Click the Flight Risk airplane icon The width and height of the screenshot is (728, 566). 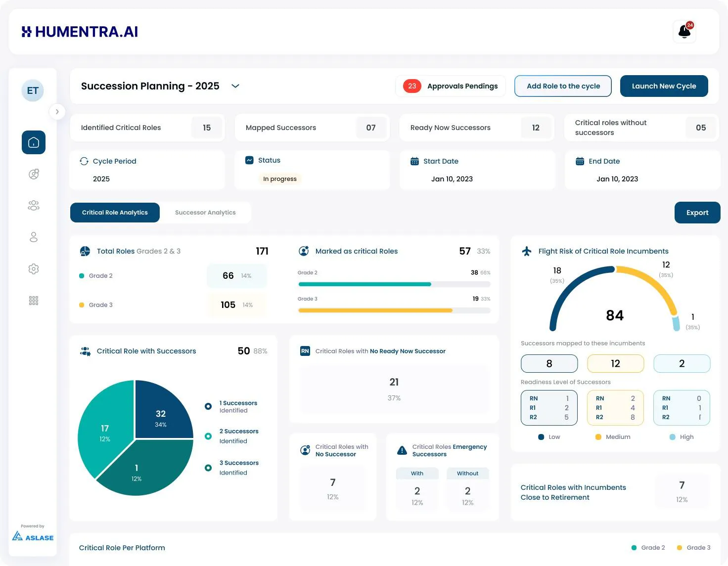[527, 251]
